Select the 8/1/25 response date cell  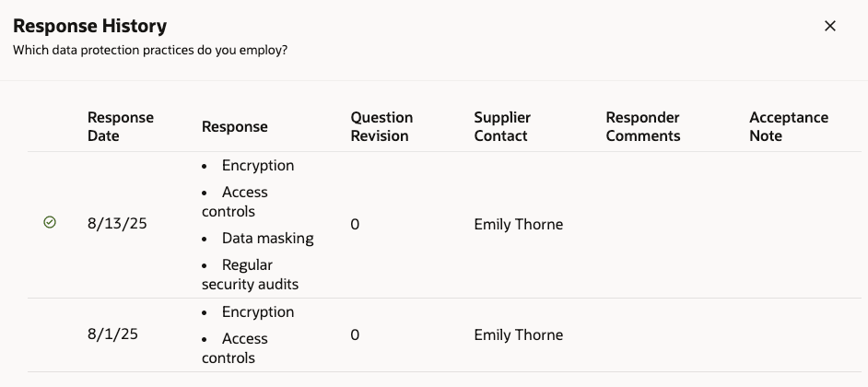[x=112, y=334]
